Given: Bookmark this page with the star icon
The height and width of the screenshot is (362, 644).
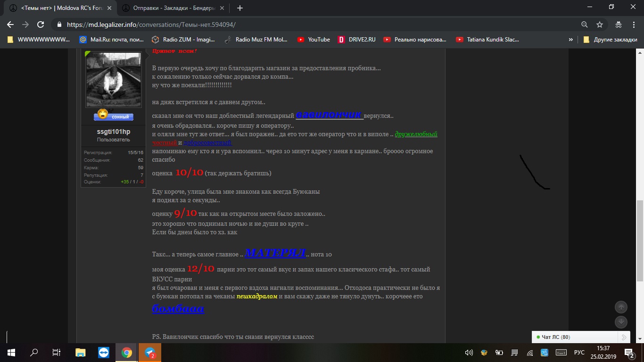Looking at the screenshot, I should tap(599, 25).
